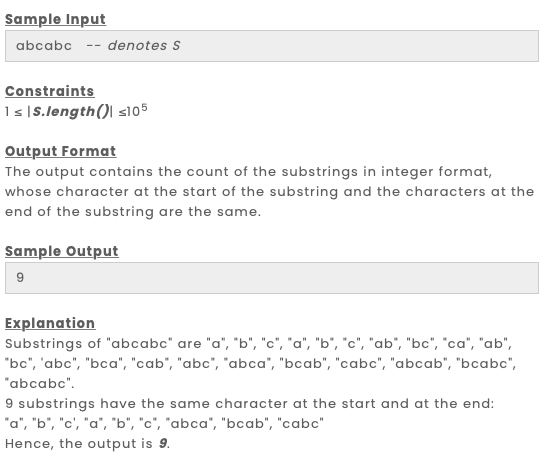Click the standalone "abcabc". line

(x=39, y=384)
